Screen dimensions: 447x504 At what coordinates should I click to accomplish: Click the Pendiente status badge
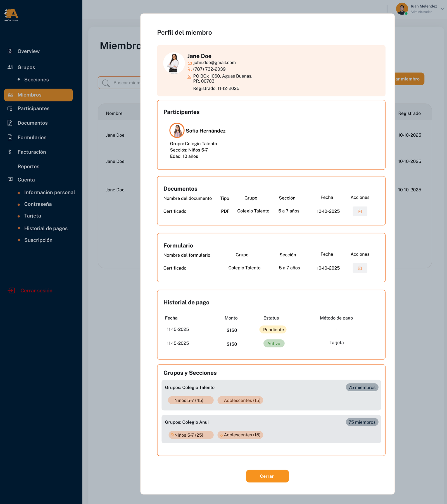[x=273, y=330]
